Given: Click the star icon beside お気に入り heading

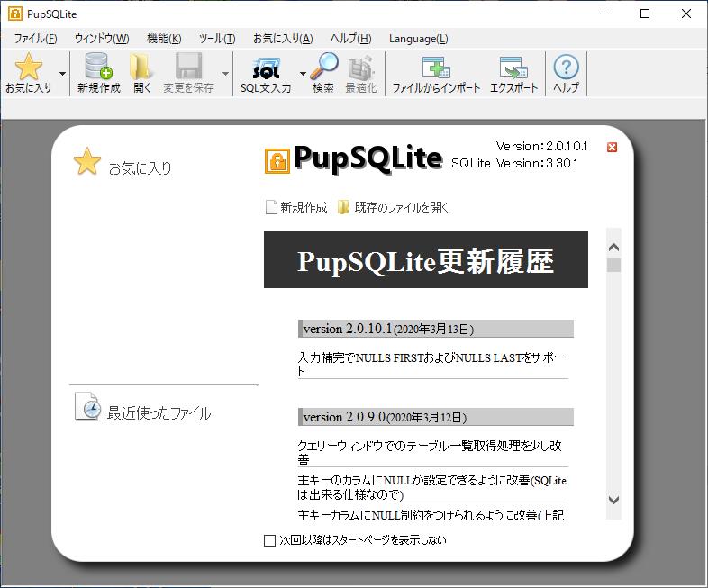Looking at the screenshot, I should [87, 161].
